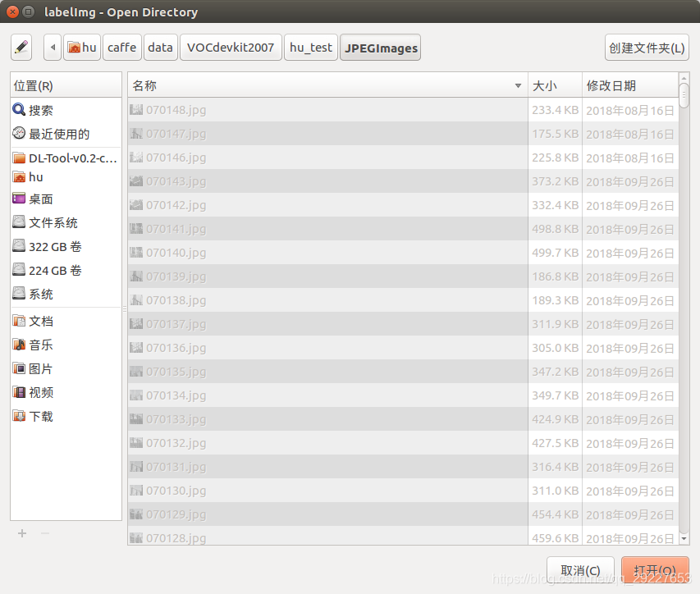The image size is (700, 594).
Task: Click 取消(C) cancel button
Action: click(x=580, y=570)
